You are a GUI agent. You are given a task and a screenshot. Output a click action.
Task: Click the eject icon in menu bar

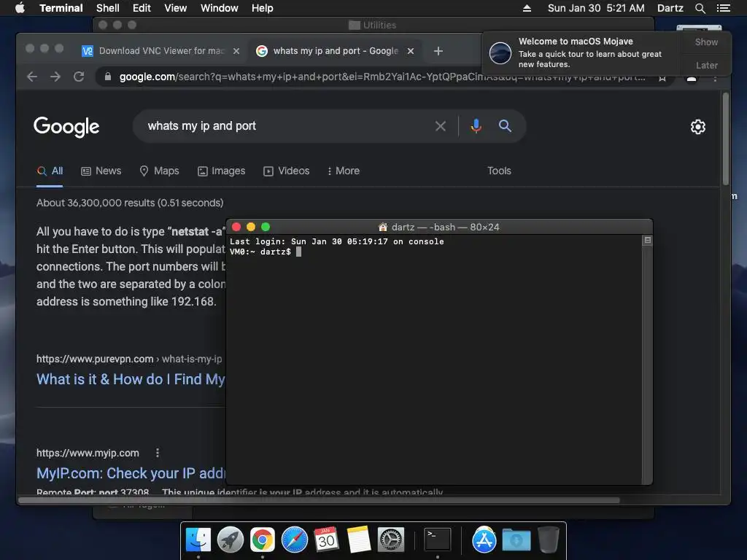527,8
